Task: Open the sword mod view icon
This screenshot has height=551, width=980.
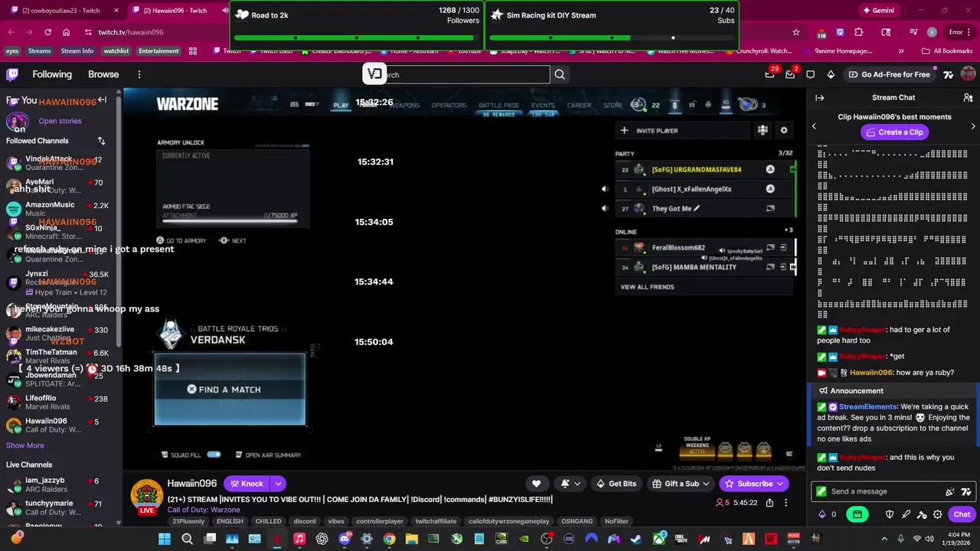Action: pyautogui.click(x=906, y=514)
